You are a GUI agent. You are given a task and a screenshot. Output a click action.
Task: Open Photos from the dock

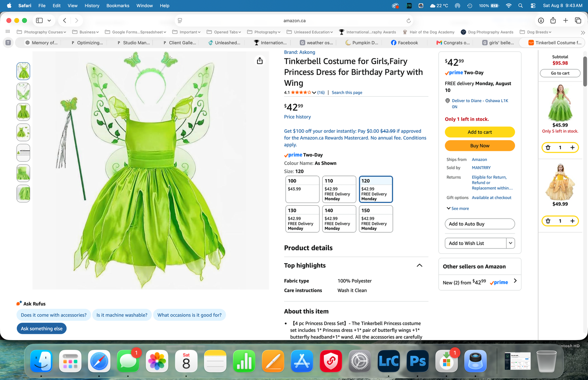point(157,361)
